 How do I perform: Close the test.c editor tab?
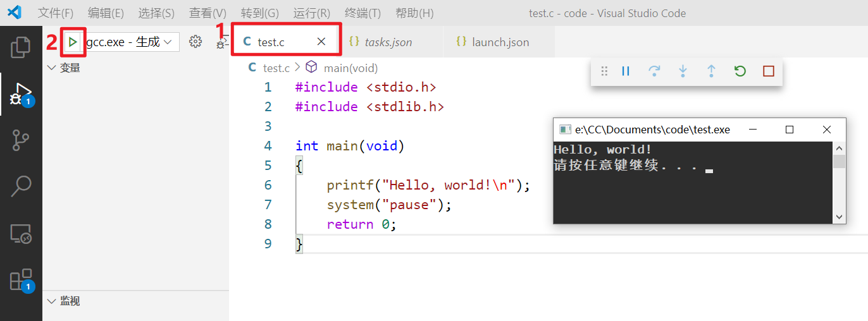tap(321, 42)
